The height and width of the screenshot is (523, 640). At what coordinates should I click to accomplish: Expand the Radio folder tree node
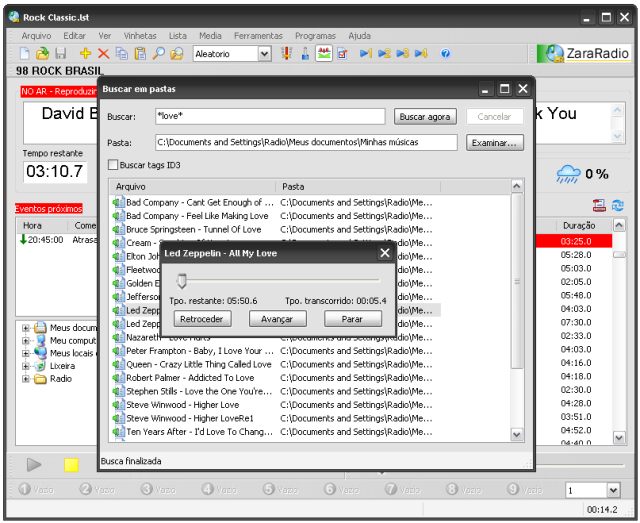26,379
